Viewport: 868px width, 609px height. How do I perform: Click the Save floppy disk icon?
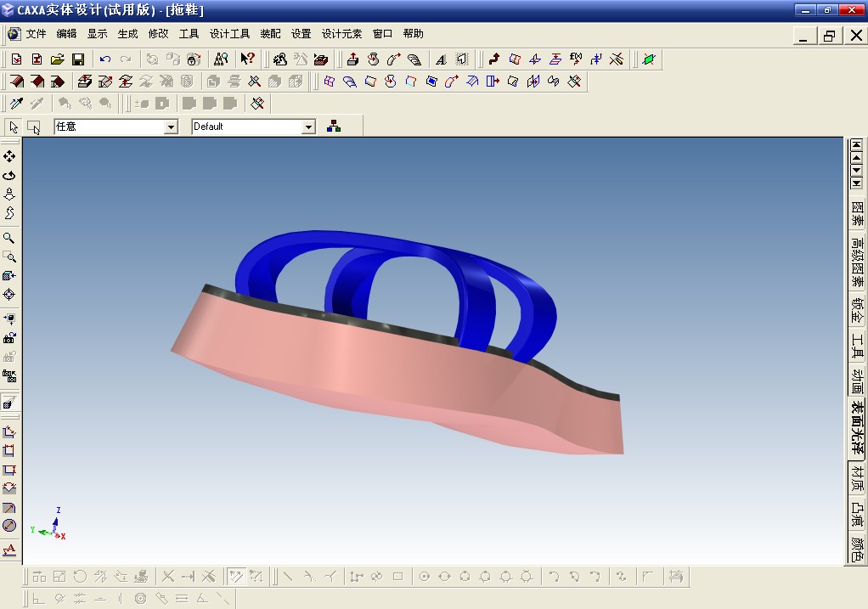[78, 59]
